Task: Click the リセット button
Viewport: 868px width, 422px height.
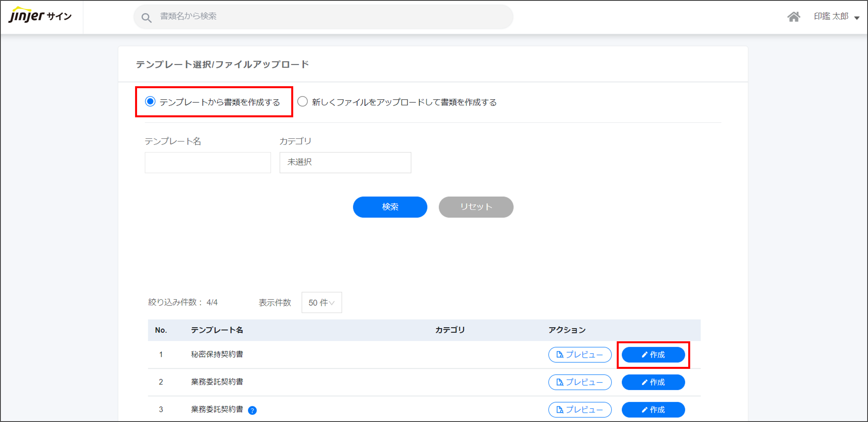Action: [x=475, y=207]
